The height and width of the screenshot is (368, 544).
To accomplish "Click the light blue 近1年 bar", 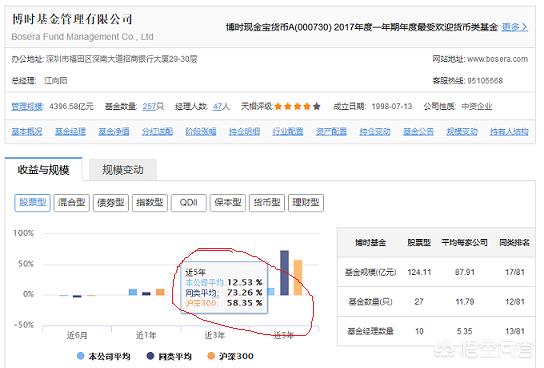I will [133, 292].
